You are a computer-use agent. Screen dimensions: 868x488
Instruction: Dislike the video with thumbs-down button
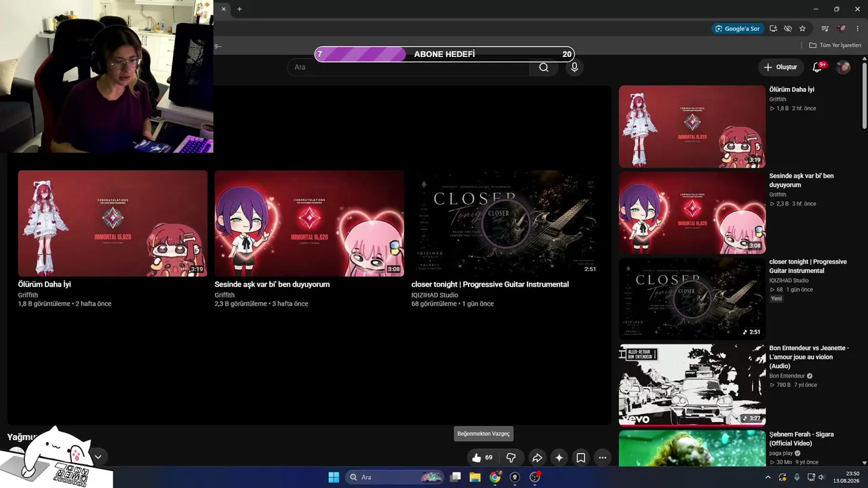point(511,457)
